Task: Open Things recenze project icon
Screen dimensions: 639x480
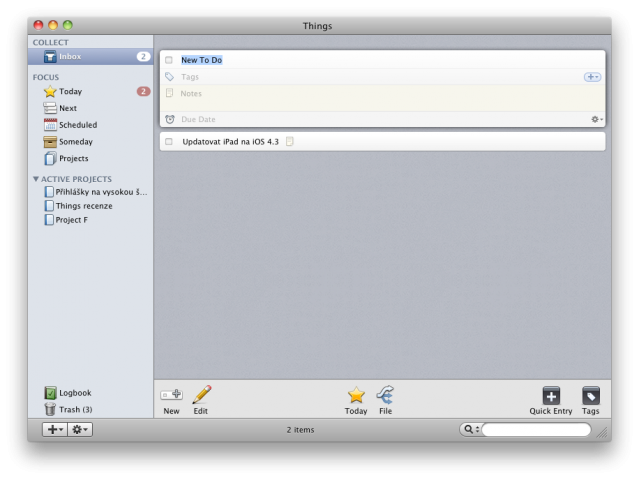Action: pos(49,206)
